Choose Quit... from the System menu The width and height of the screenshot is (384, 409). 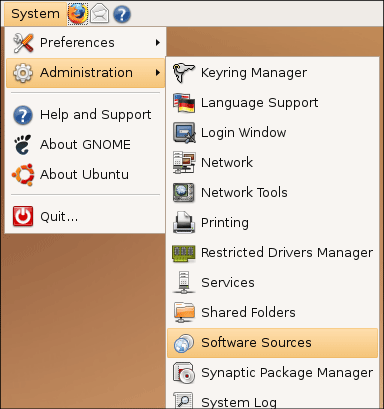(85, 216)
